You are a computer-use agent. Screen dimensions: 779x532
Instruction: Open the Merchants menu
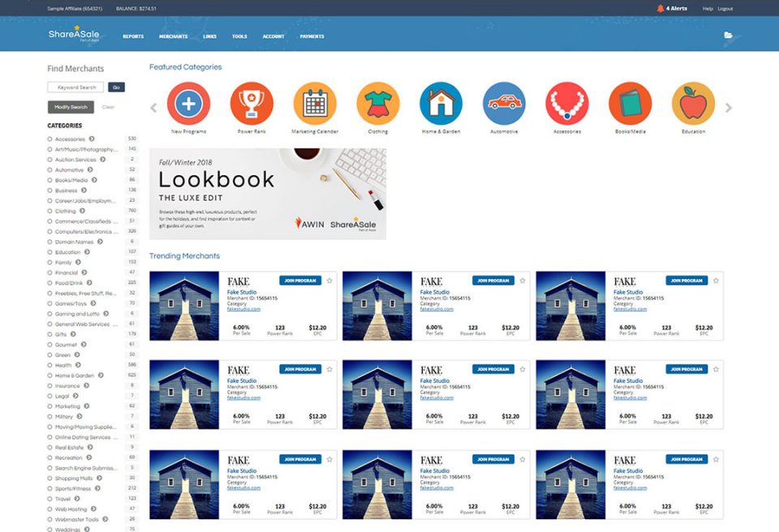click(173, 36)
